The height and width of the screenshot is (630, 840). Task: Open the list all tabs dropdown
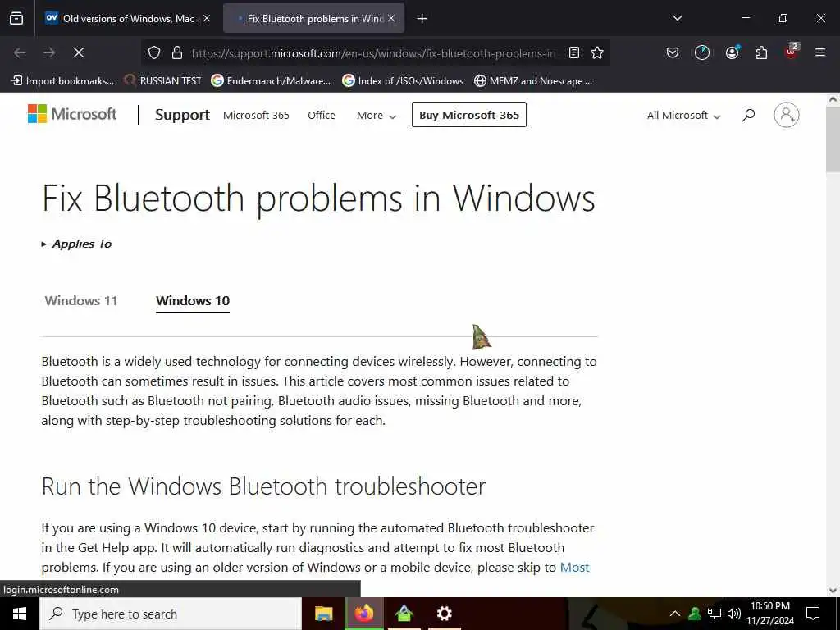678,18
